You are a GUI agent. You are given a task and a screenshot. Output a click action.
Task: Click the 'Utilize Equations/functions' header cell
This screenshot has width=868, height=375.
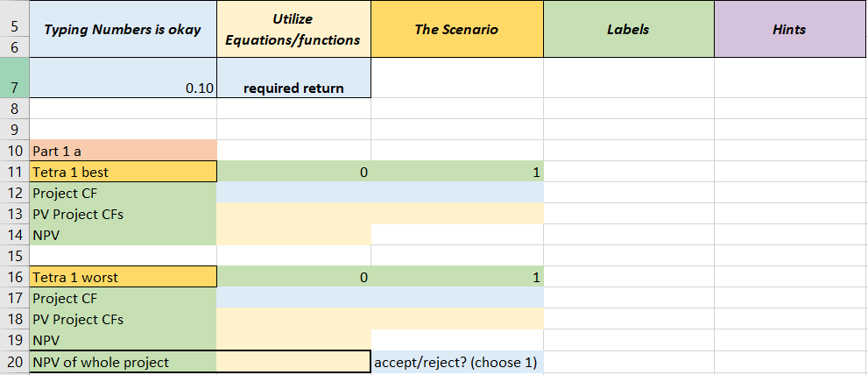click(x=293, y=29)
